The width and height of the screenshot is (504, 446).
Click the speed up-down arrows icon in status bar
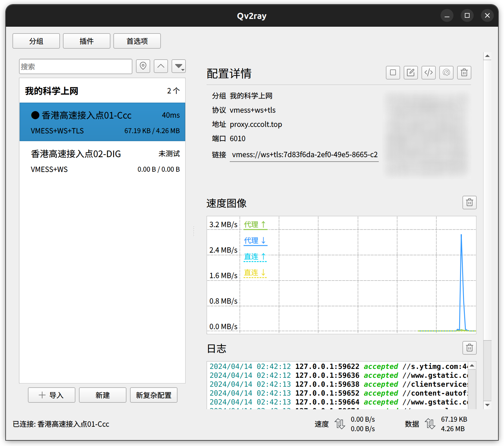340,424
